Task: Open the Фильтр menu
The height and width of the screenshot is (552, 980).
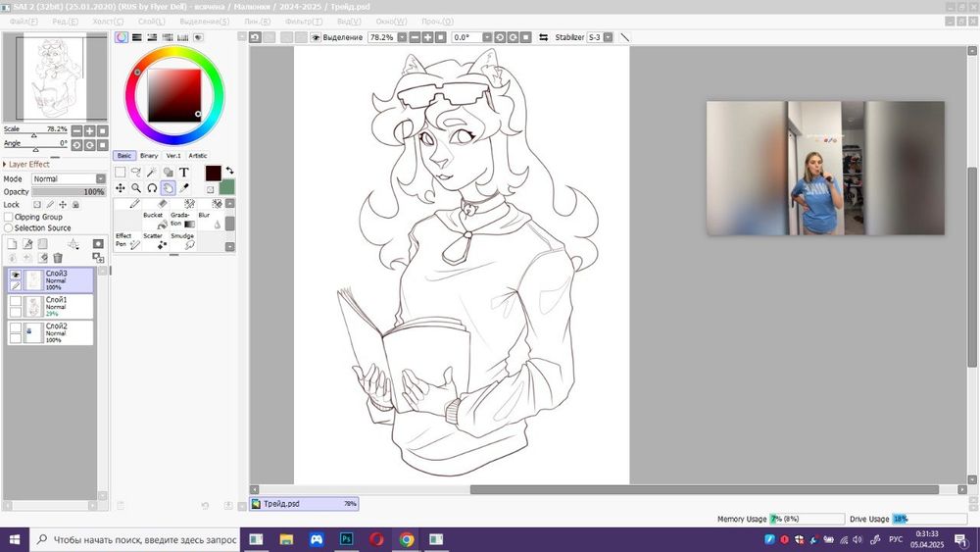Action: coord(304,22)
